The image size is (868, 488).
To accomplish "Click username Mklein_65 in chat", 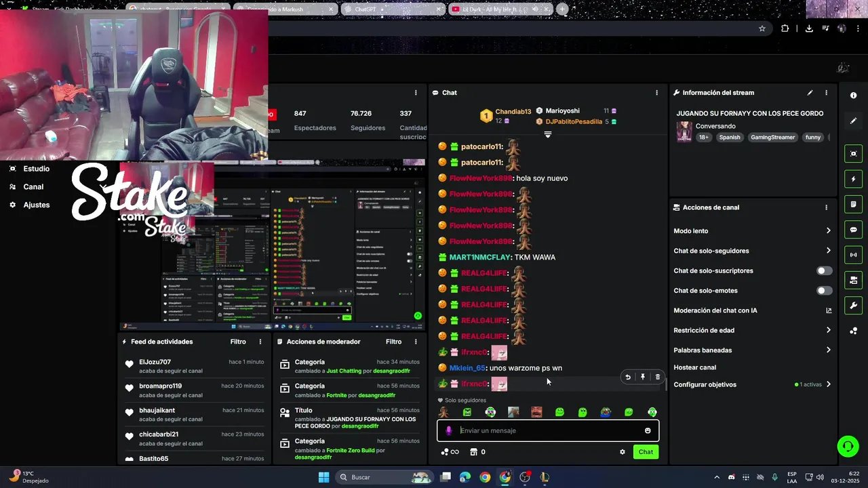I will click(467, 368).
